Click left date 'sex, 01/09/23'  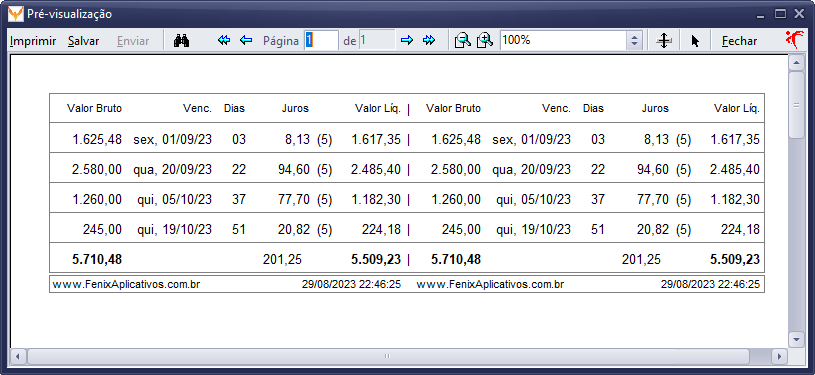[x=173, y=139]
